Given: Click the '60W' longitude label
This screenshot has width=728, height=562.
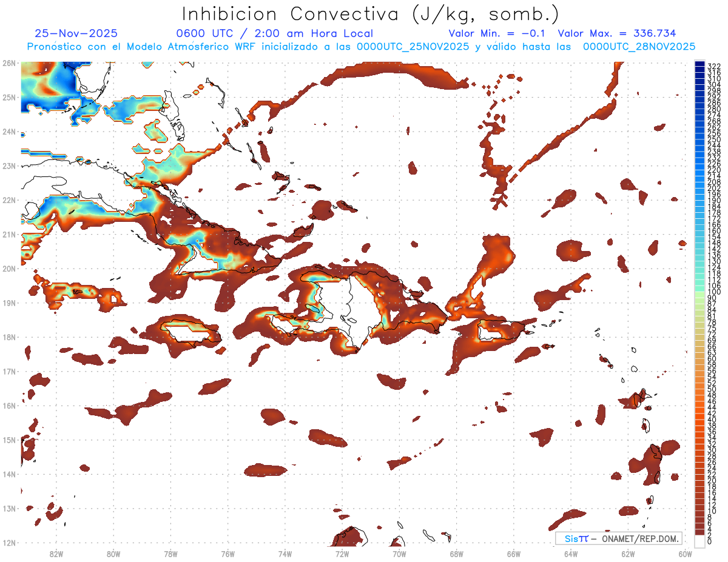Looking at the screenshot, I should click(x=685, y=554).
